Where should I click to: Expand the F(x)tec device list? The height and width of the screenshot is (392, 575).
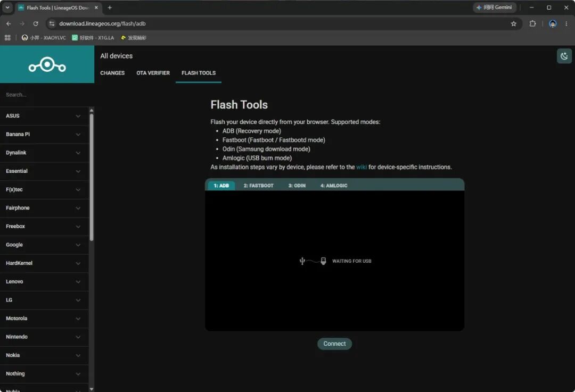coord(44,189)
